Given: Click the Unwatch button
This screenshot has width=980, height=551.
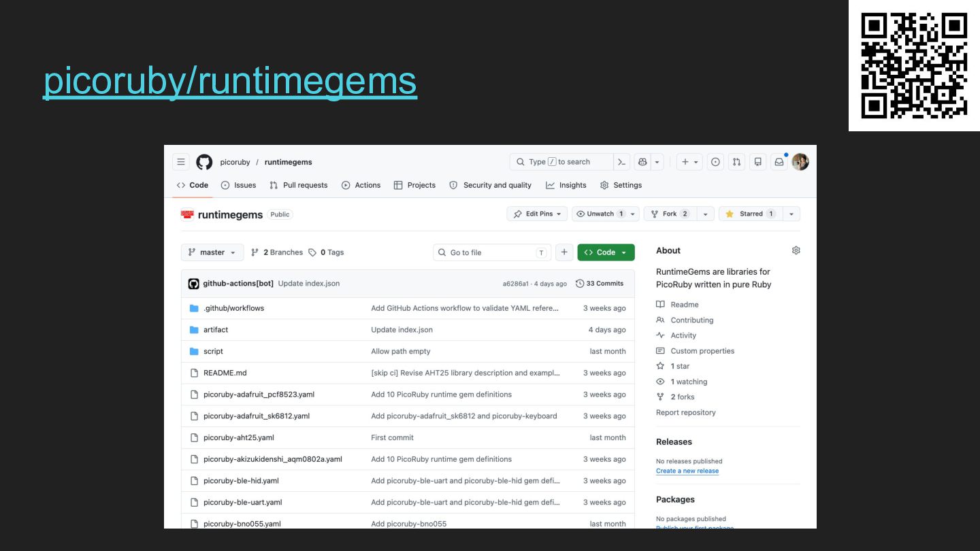Looking at the screenshot, I should click(x=600, y=214).
